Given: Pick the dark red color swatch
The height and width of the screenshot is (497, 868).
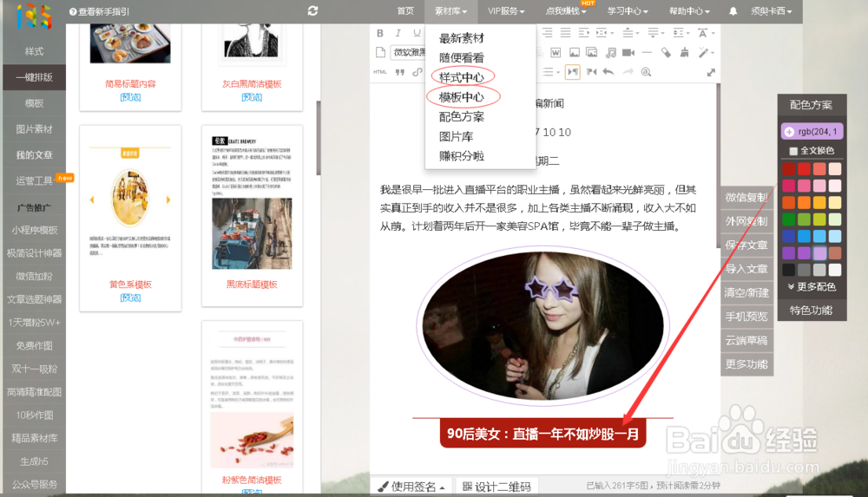Looking at the screenshot, I should coord(788,169).
